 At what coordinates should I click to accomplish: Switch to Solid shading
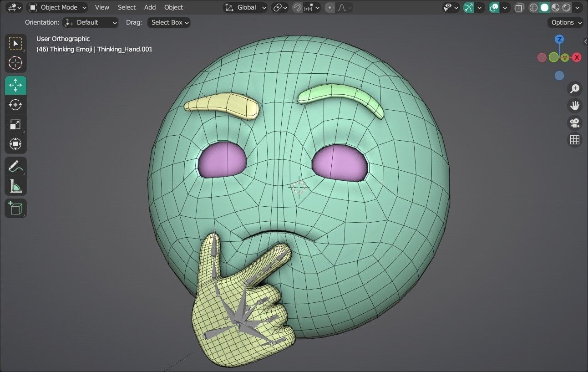pos(545,7)
